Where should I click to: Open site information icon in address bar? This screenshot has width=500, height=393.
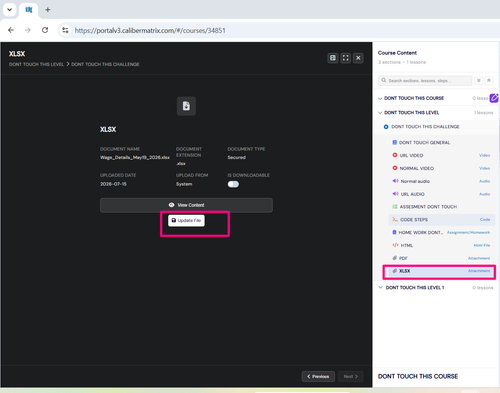65,30
